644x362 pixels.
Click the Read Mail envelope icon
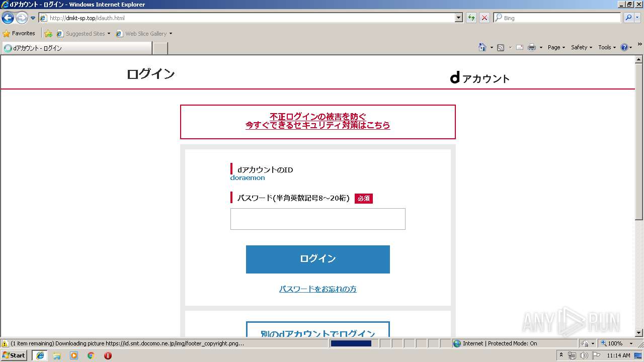coord(520,47)
